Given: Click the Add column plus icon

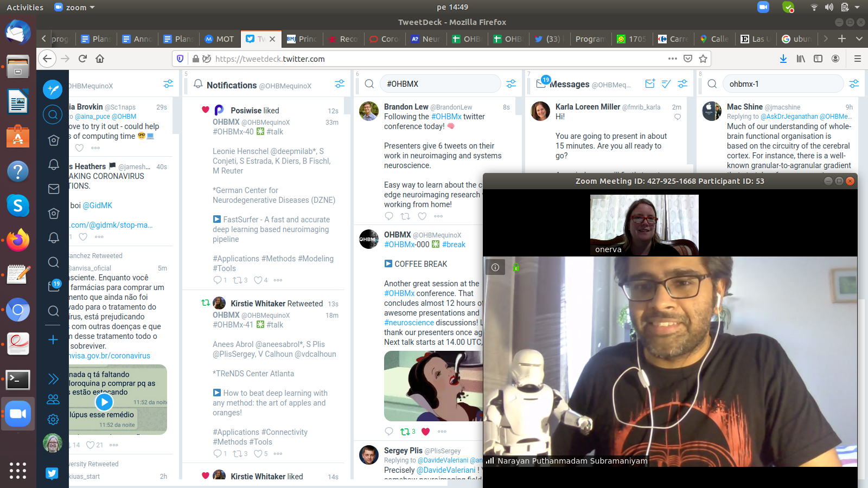Looking at the screenshot, I should (53, 340).
